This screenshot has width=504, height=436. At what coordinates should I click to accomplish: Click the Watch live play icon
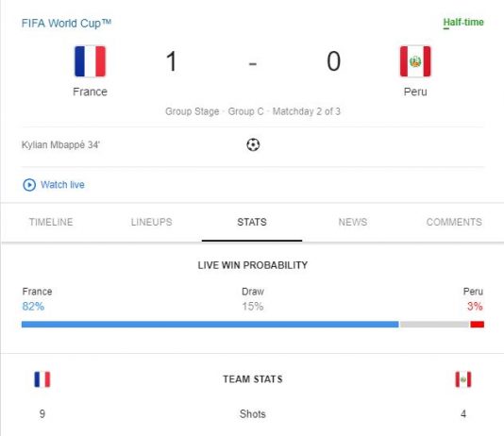[x=29, y=185]
